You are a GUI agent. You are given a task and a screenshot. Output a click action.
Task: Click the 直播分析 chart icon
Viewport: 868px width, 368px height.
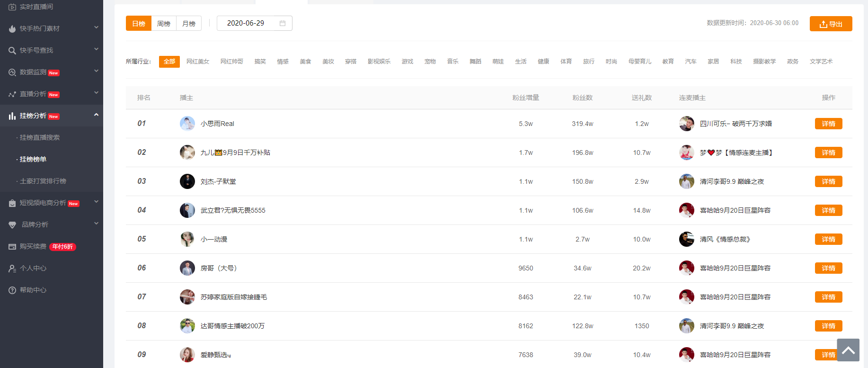click(12, 94)
